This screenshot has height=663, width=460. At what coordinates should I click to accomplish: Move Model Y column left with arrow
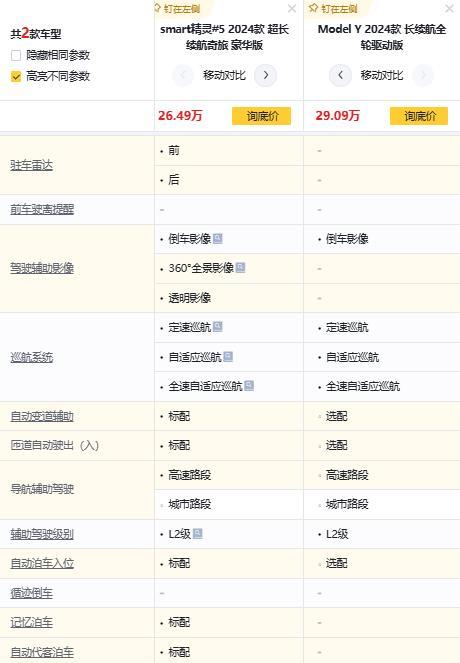tap(340, 75)
